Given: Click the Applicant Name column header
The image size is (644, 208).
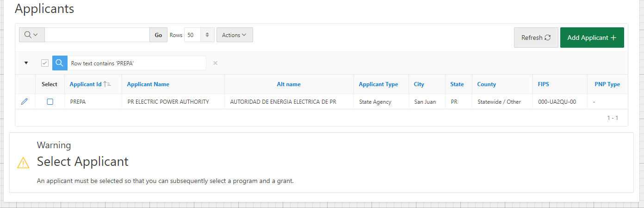Looking at the screenshot, I should (x=148, y=84).
